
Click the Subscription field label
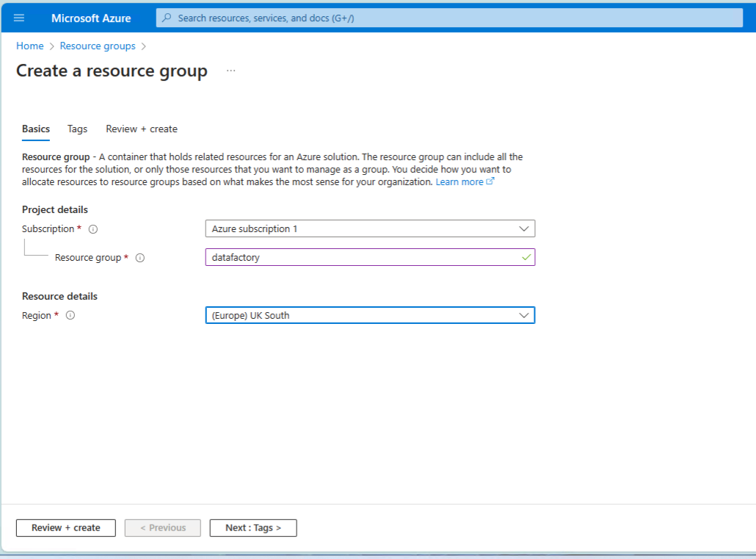pyautogui.click(x=48, y=228)
